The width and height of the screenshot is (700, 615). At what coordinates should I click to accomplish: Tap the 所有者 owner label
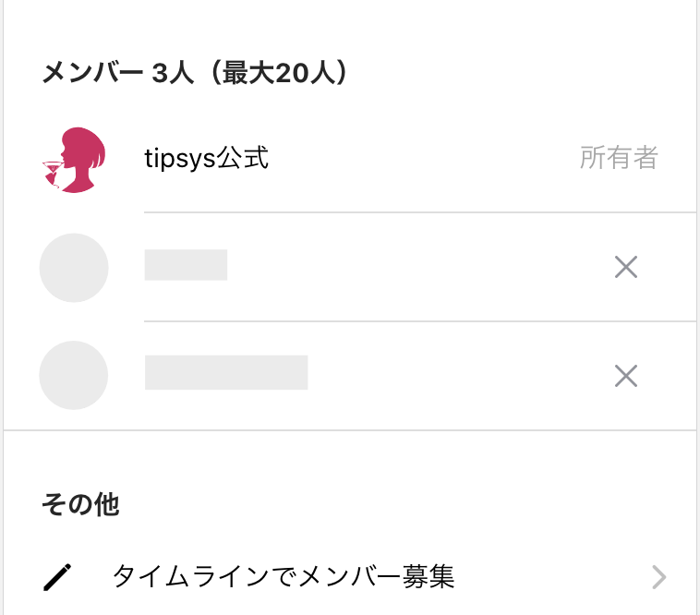(x=619, y=158)
